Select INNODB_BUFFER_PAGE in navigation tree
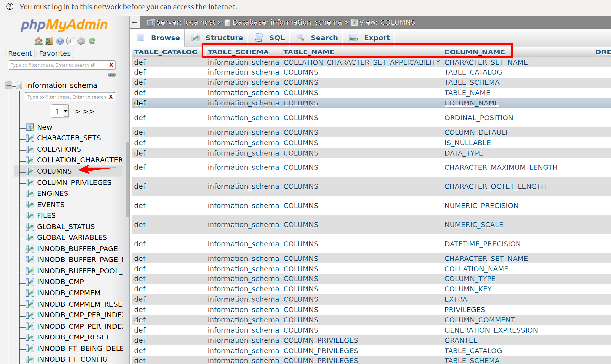This screenshot has width=611, height=364. (x=77, y=249)
